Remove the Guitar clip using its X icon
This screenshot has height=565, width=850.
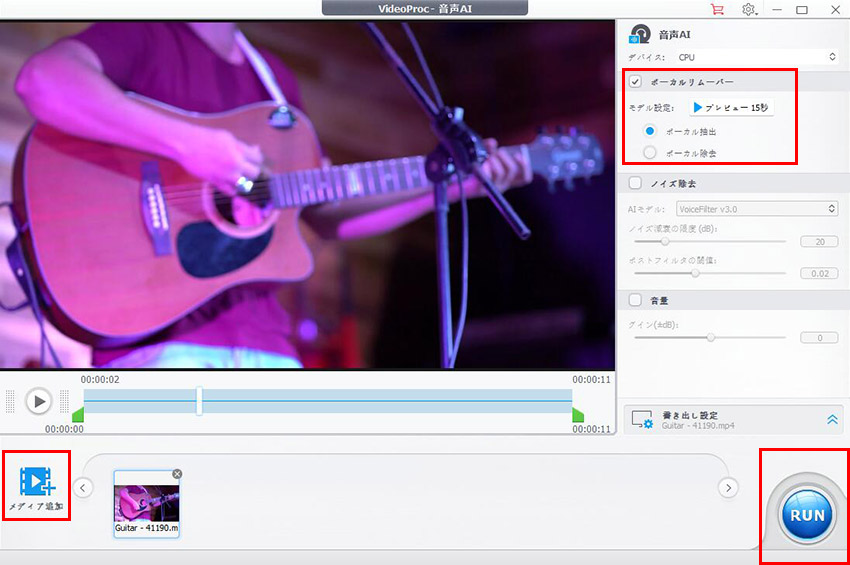click(177, 474)
